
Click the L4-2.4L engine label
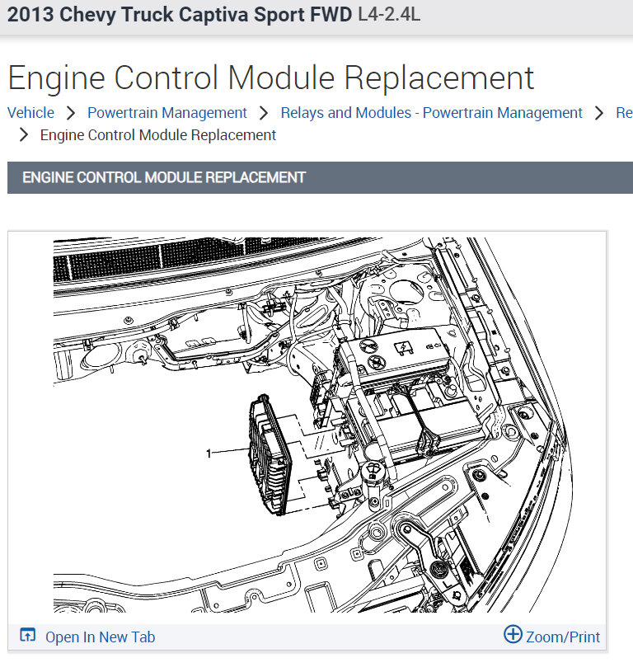tap(389, 15)
